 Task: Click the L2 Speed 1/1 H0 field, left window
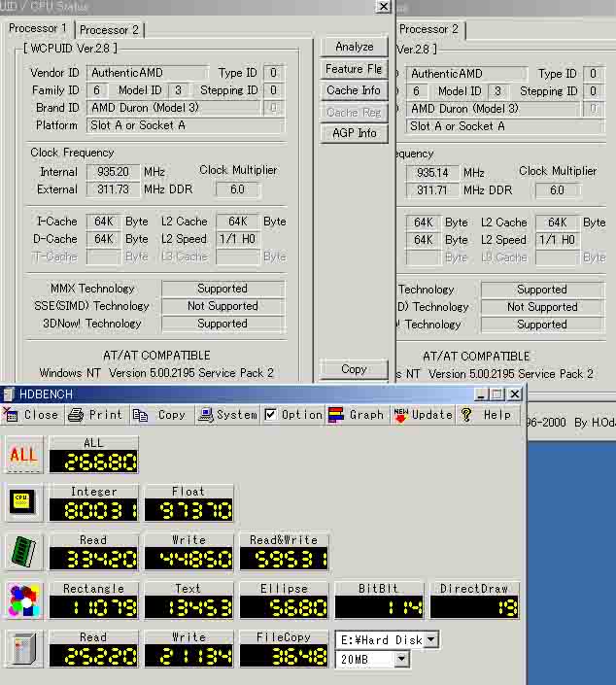coord(238,239)
